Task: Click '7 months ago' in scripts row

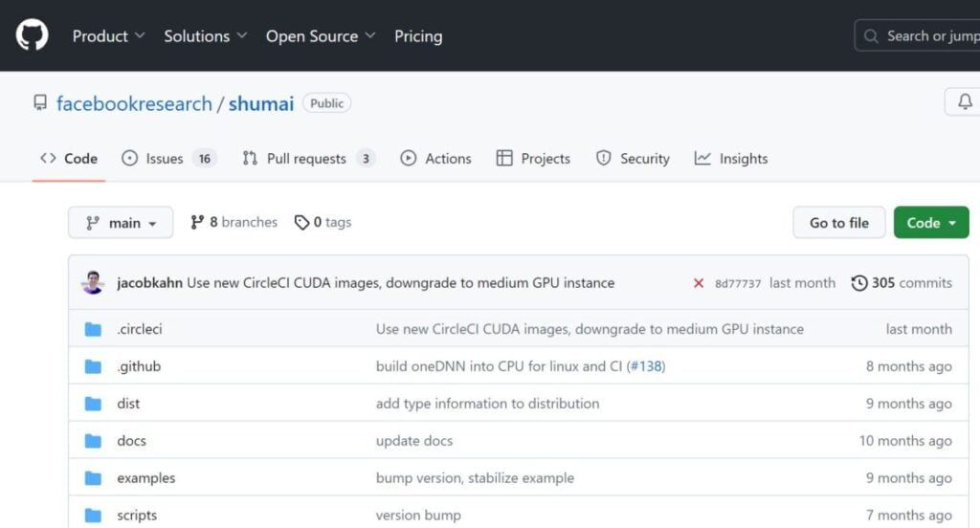Action: tap(909, 516)
